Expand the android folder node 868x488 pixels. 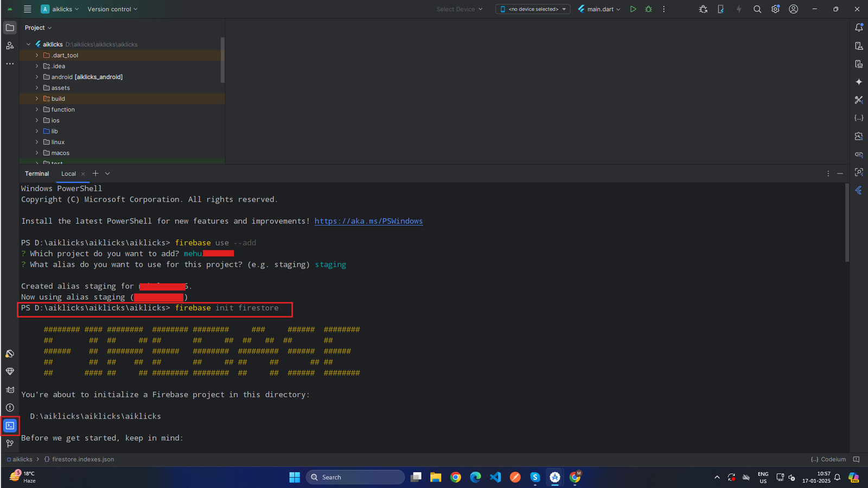[37, 77]
